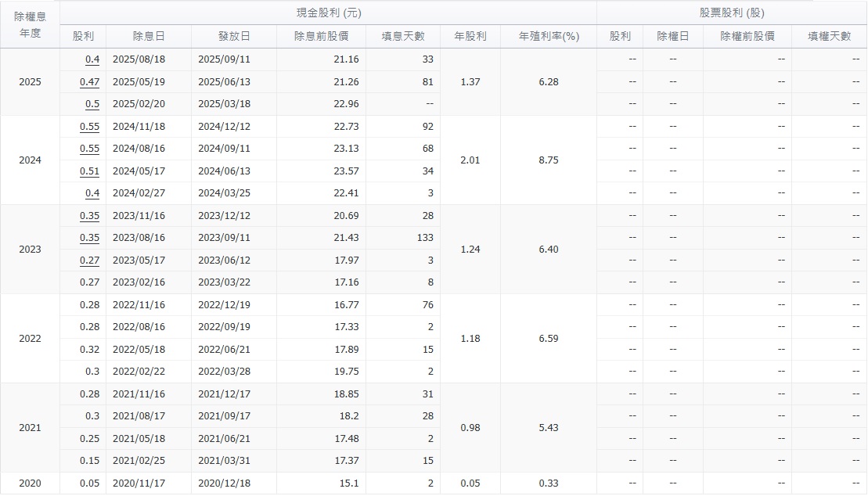Click the 0.27 dividend link for 2023/05/17
Screen dimensions: 868x496
89,261
